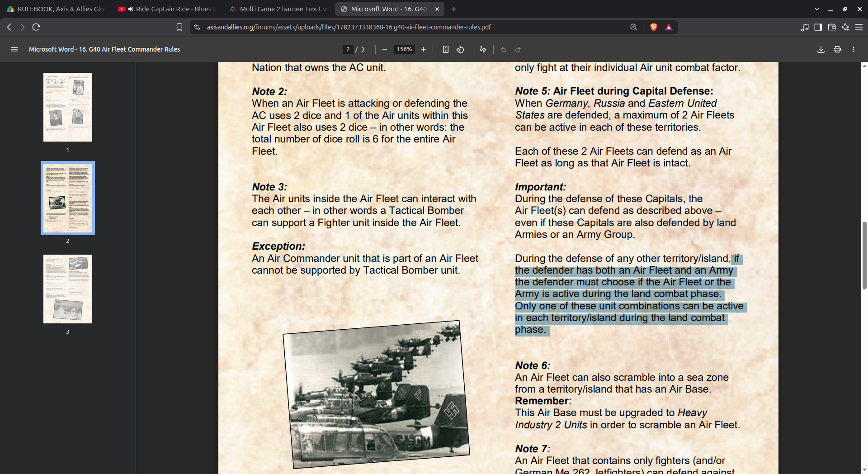Click the 'Note 2:' heading
The width and height of the screenshot is (868, 474).
pyautogui.click(x=269, y=91)
